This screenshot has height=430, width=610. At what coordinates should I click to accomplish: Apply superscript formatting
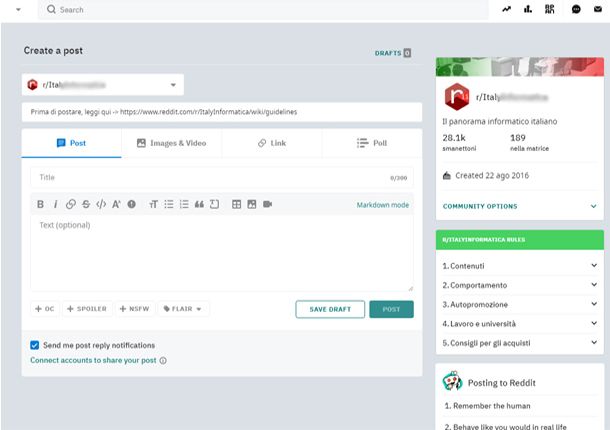click(116, 204)
